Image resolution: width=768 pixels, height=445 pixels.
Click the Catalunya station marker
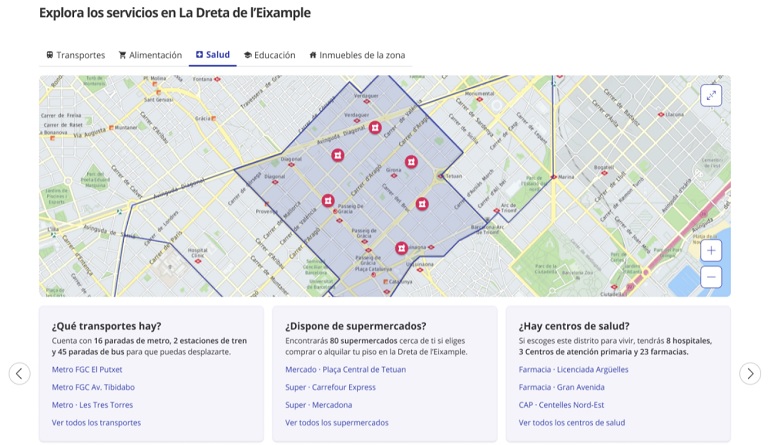pyautogui.click(x=386, y=281)
